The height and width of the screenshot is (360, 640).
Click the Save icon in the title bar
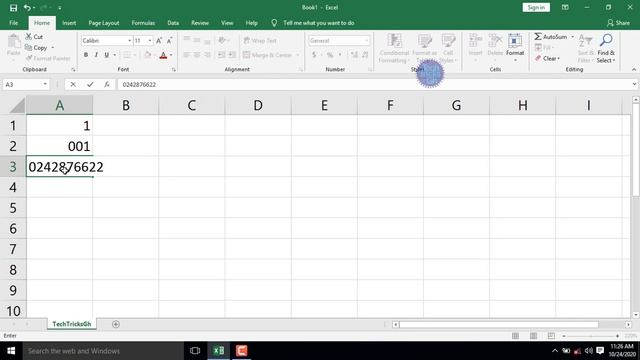[13, 7]
